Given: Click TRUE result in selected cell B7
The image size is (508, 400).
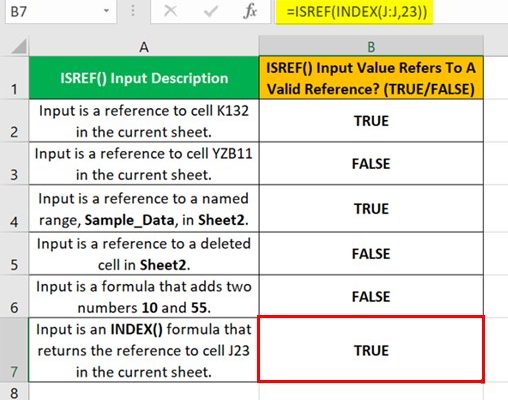Looking at the screenshot, I should click(x=371, y=350).
